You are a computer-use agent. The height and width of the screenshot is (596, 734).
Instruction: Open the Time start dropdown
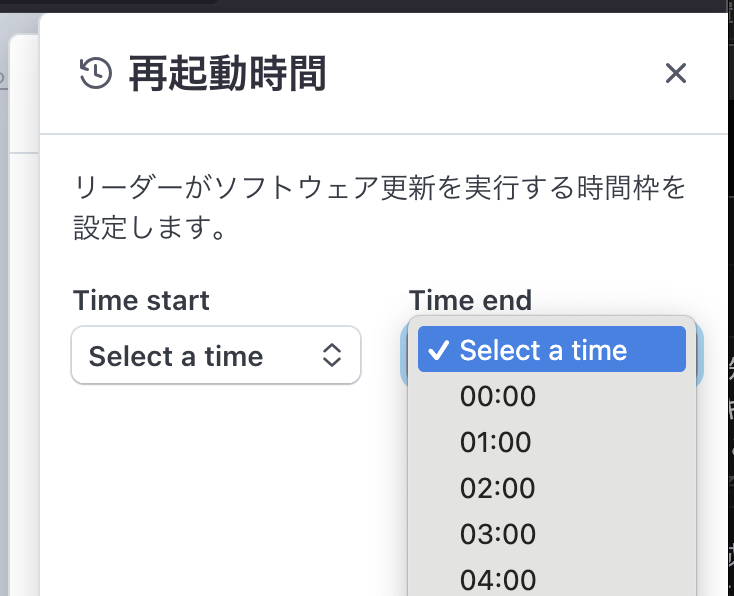point(215,356)
